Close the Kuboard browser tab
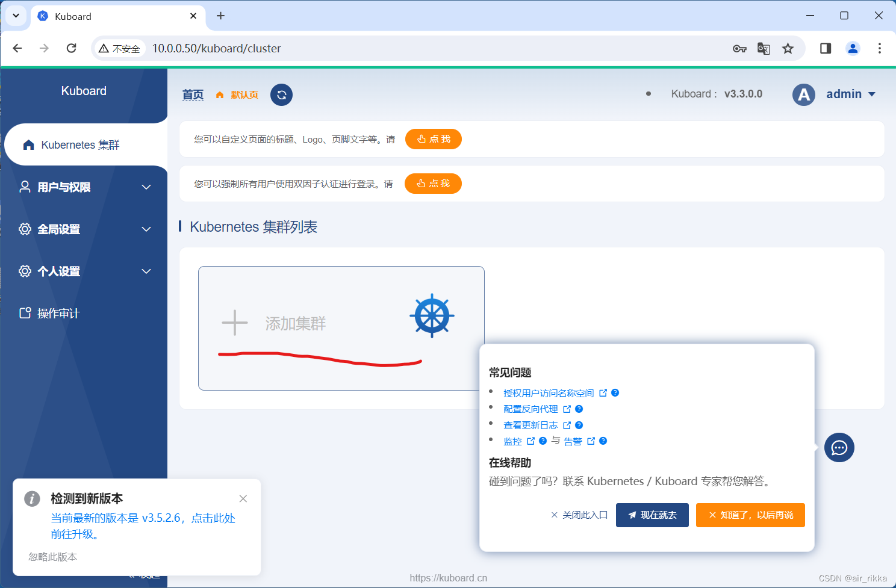 coord(193,16)
